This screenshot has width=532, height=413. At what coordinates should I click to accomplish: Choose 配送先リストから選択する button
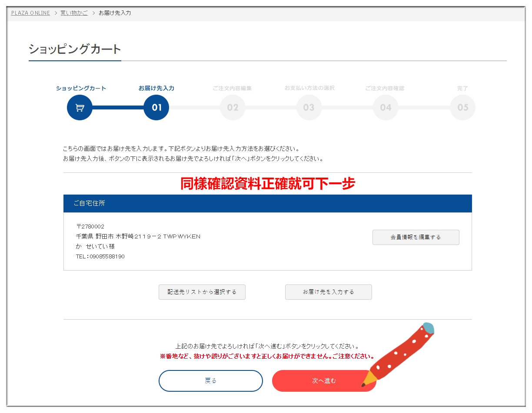click(202, 292)
